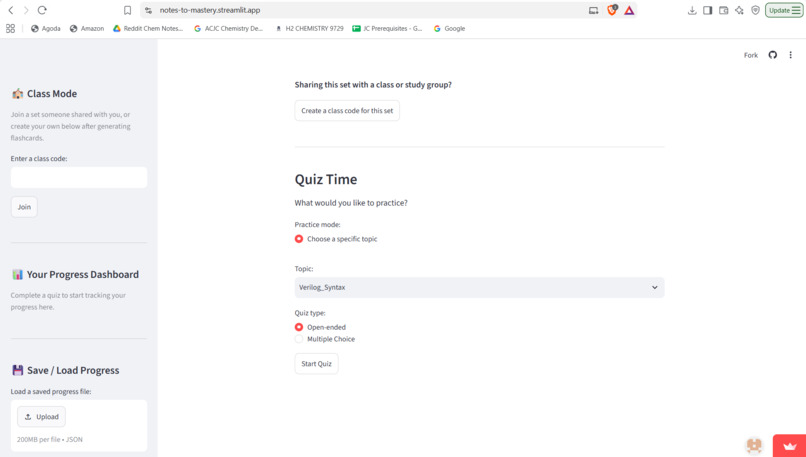The height and width of the screenshot is (457, 806).
Task: Click the "200MB per file • JSON" text
Action: [x=50, y=440]
